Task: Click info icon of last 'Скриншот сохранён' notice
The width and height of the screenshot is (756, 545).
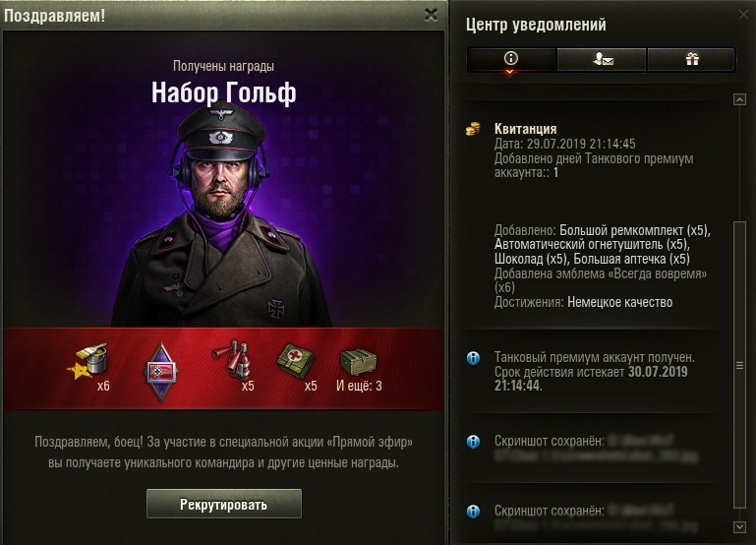Action: 474,511
